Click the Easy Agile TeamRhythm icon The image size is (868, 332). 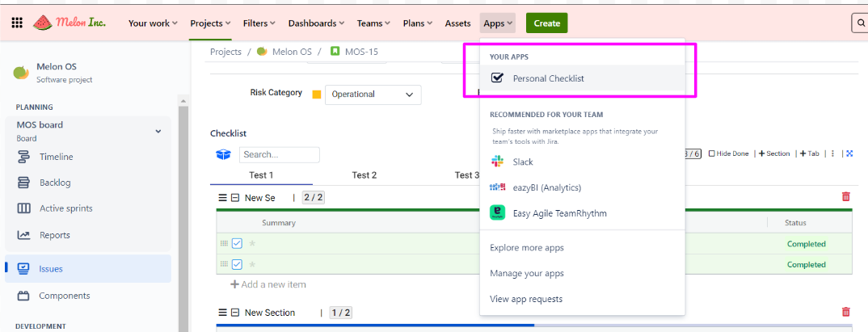497,213
